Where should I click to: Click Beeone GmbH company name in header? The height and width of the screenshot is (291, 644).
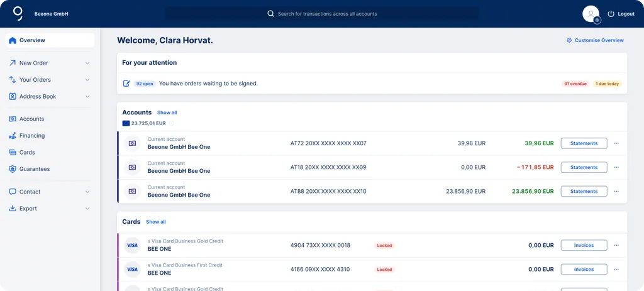(52, 14)
